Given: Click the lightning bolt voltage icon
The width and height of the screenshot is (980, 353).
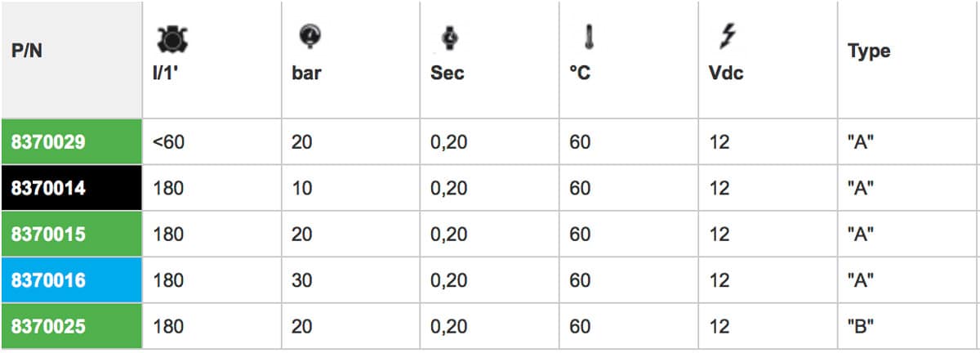Looking at the screenshot, I should tap(726, 36).
